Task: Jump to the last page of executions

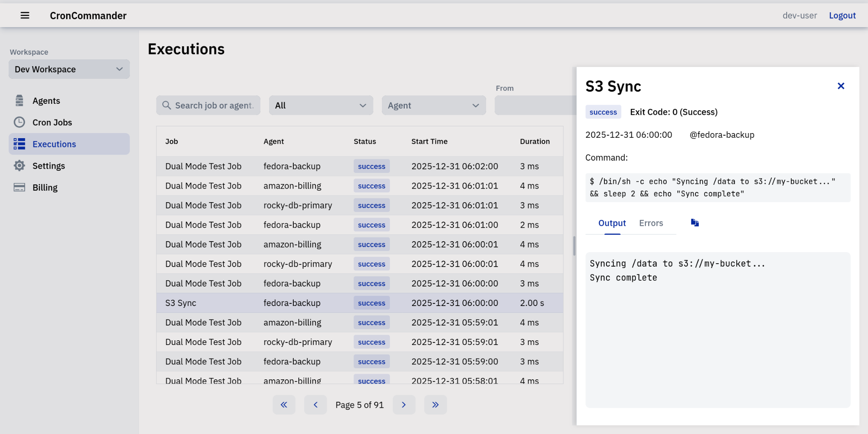Action: [435, 405]
